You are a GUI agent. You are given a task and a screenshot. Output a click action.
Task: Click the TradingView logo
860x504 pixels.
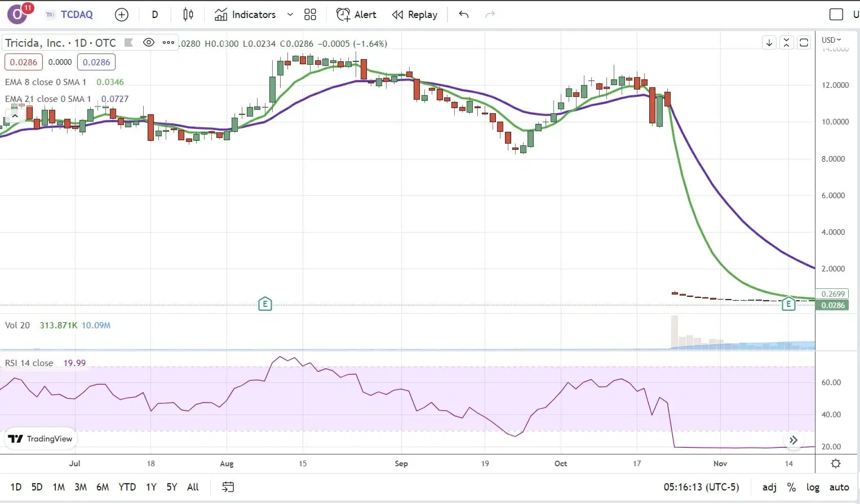pyautogui.click(x=41, y=439)
